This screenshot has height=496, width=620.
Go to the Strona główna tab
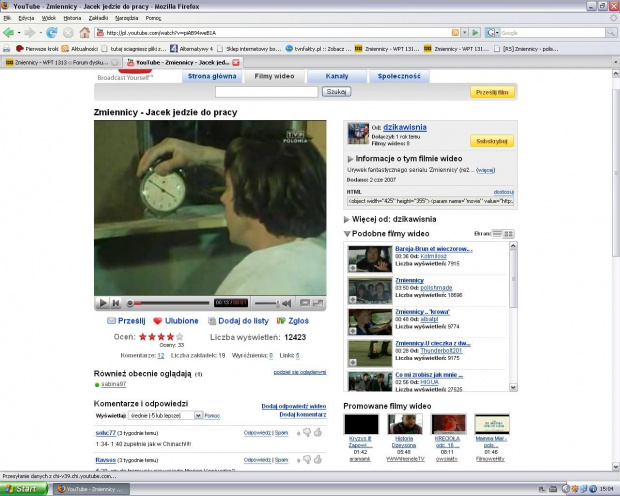point(212,76)
